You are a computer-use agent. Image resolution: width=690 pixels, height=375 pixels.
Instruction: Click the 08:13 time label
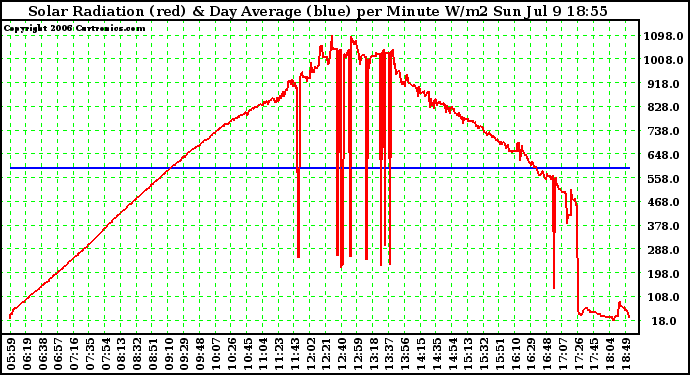click(121, 354)
